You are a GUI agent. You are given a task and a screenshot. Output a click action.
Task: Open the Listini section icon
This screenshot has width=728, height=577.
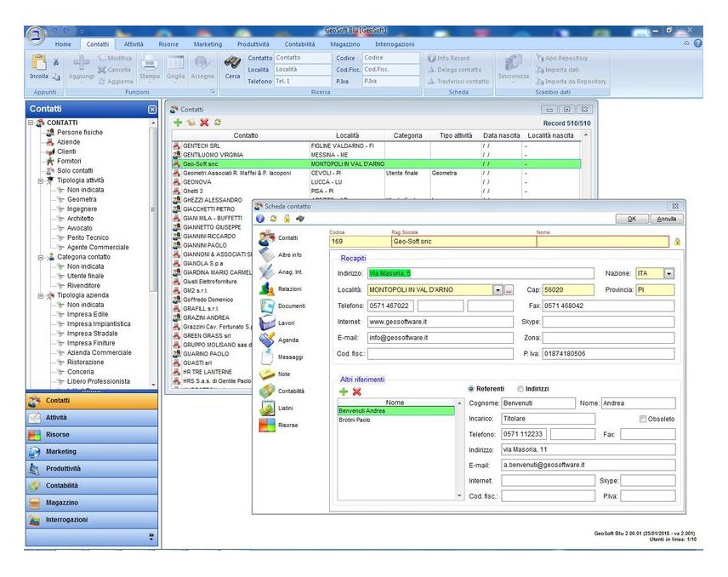(x=267, y=408)
